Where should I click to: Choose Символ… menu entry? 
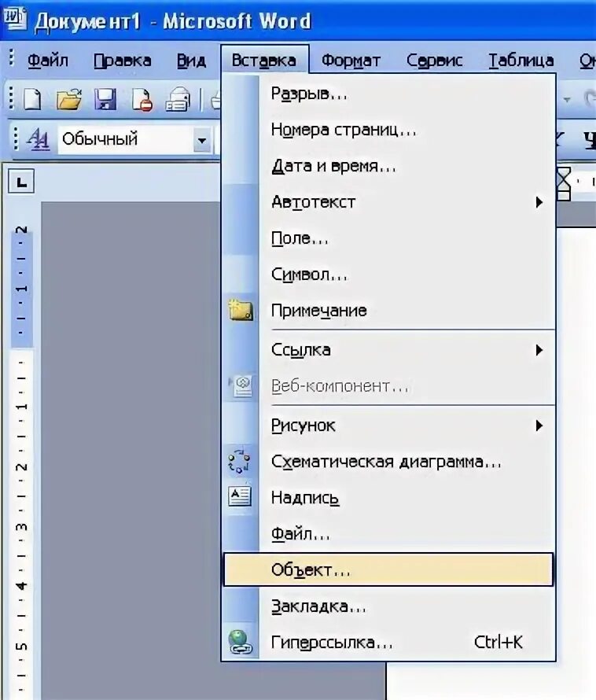coord(389,274)
